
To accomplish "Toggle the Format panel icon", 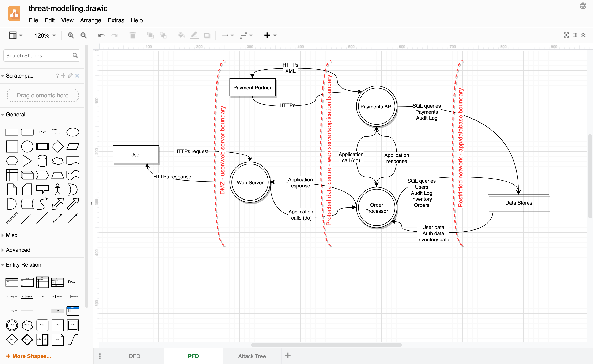I will [x=575, y=35].
